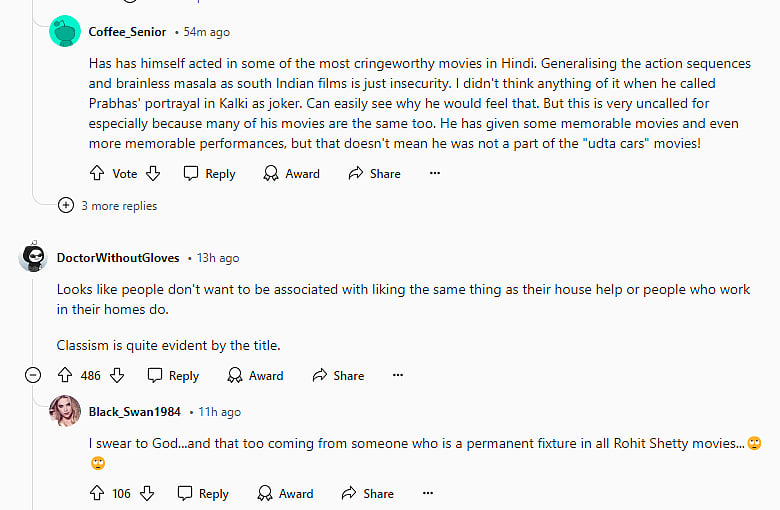This screenshot has height=510, width=780.
Task: Open more options on Coffee_Senior's comment
Action: [x=435, y=173]
